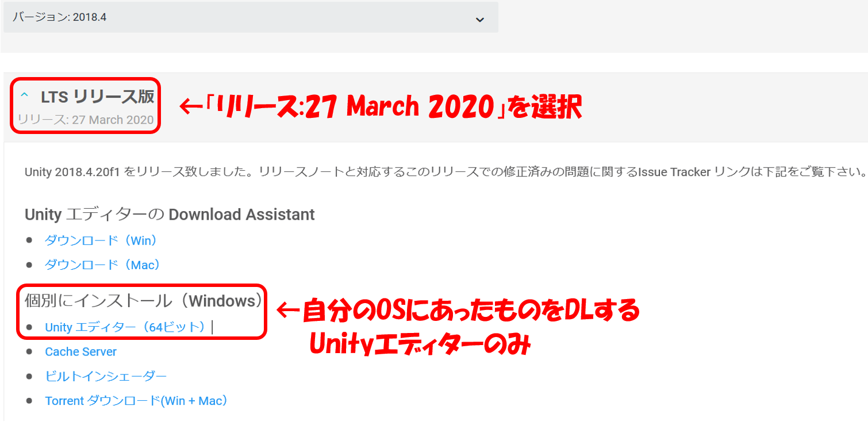Open the ビルトインシェーダー link
The width and height of the screenshot is (868, 425).
point(106,376)
